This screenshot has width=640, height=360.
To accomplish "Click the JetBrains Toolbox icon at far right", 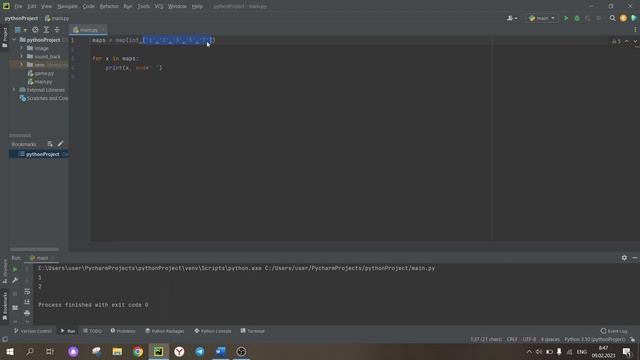I will pyautogui.click(x=634, y=18).
